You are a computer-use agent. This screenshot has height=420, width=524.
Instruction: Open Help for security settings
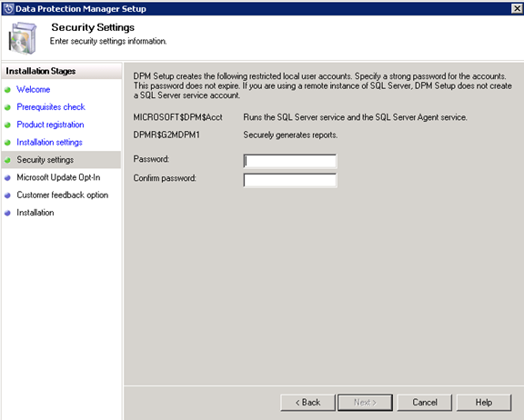click(484, 403)
